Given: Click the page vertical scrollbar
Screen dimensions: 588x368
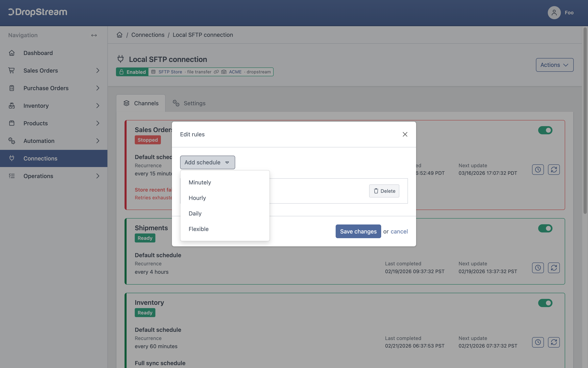Looking at the screenshot, I should (x=585, y=121).
